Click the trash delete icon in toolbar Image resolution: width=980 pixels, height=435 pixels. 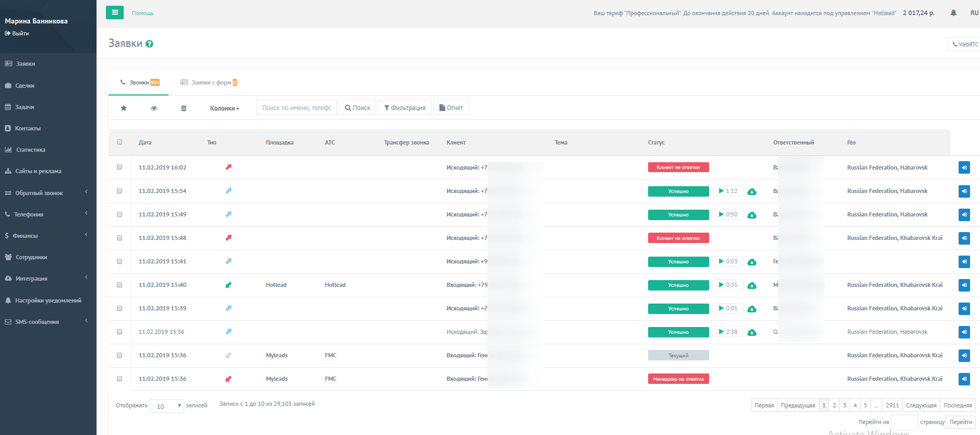tap(184, 108)
